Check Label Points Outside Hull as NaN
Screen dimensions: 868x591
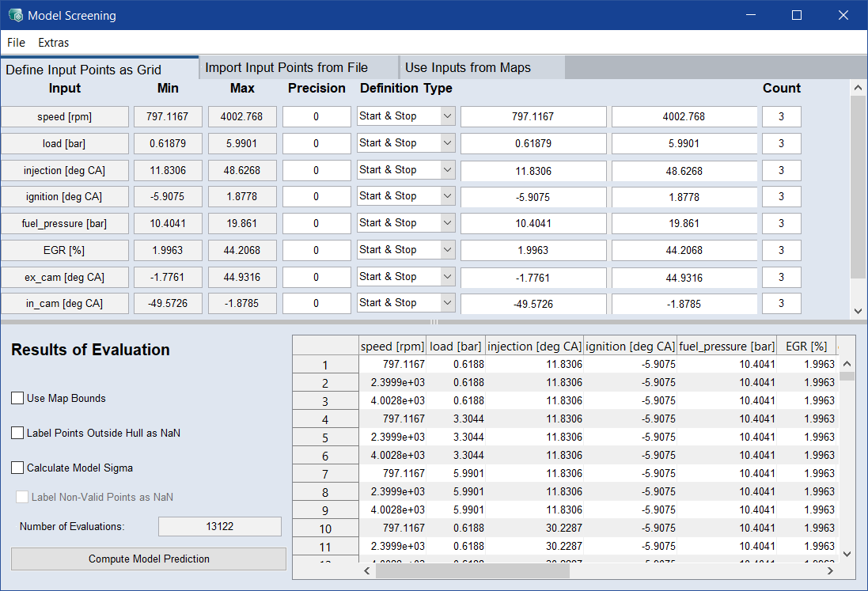click(17, 433)
